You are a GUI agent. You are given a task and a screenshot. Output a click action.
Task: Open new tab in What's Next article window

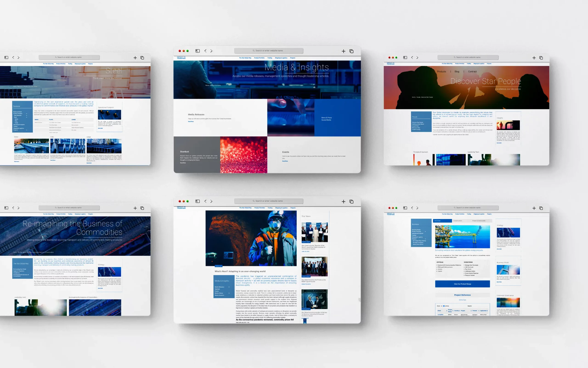coord(343,201)
